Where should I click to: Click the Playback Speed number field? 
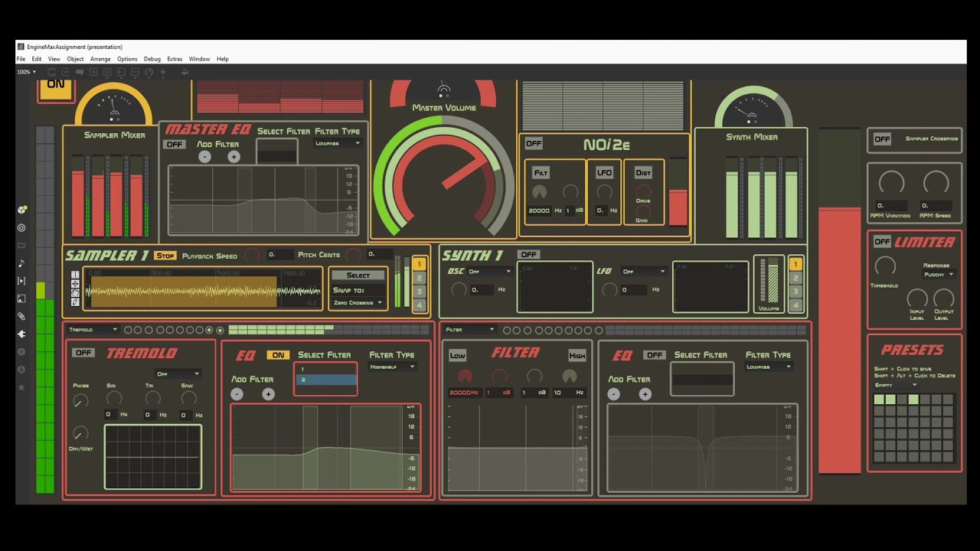(280, 254)
